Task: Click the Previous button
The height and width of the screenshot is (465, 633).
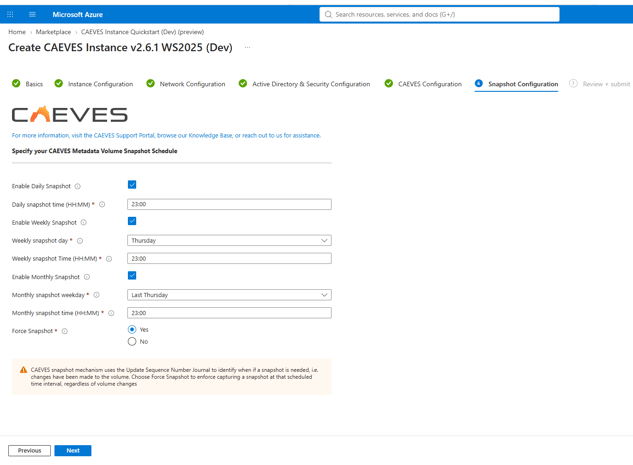Action: coord(29,450)
